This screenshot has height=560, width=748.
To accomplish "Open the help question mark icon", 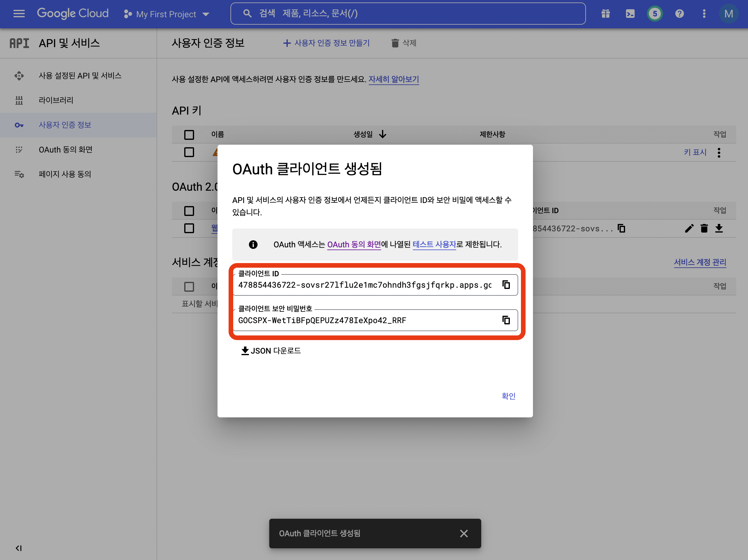I will [679, 14].
